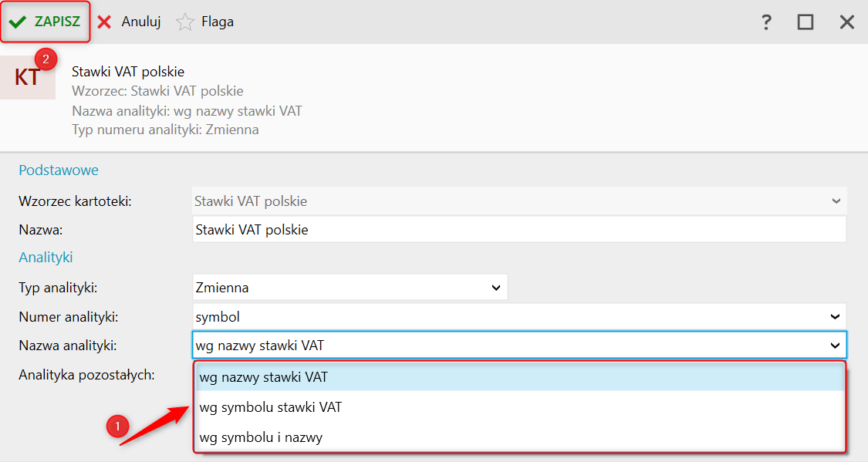Click Flaga label in toolbar

[218, 22]
